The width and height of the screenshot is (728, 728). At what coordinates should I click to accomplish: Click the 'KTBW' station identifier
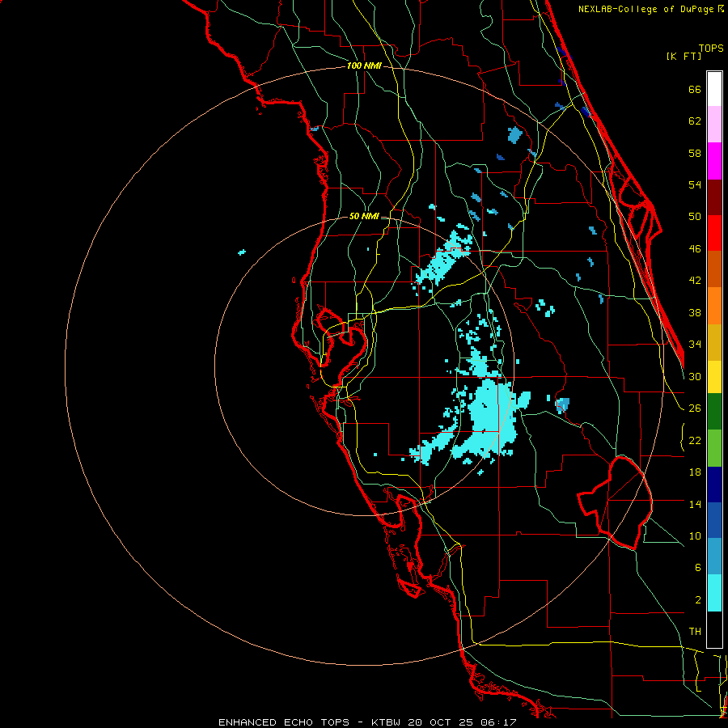385,722
